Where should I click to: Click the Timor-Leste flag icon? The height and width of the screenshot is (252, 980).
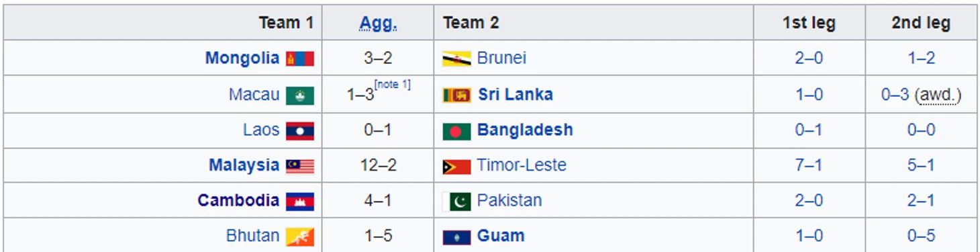(x=456, y=166)
